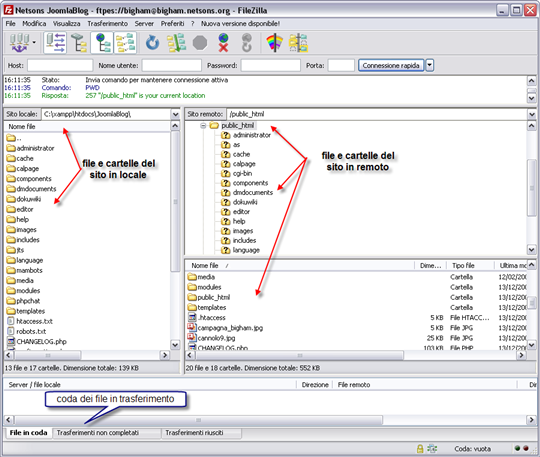Select language folder in remote tree

246,250
